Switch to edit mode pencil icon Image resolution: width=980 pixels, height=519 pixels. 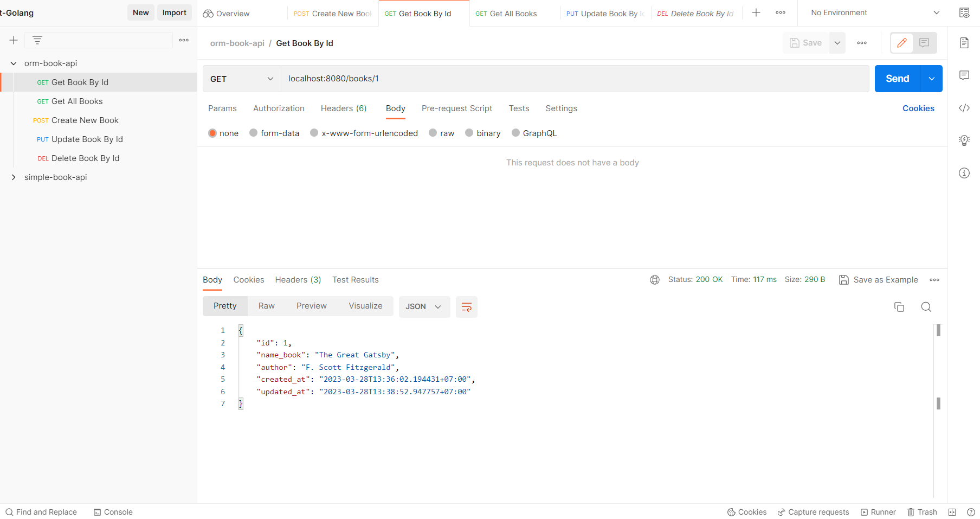click(902, 43)
